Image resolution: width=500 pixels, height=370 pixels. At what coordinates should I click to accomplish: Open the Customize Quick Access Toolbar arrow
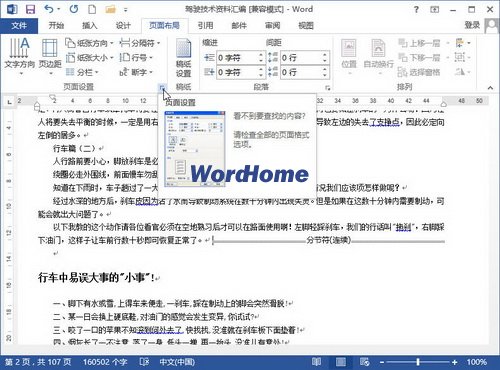126,10
